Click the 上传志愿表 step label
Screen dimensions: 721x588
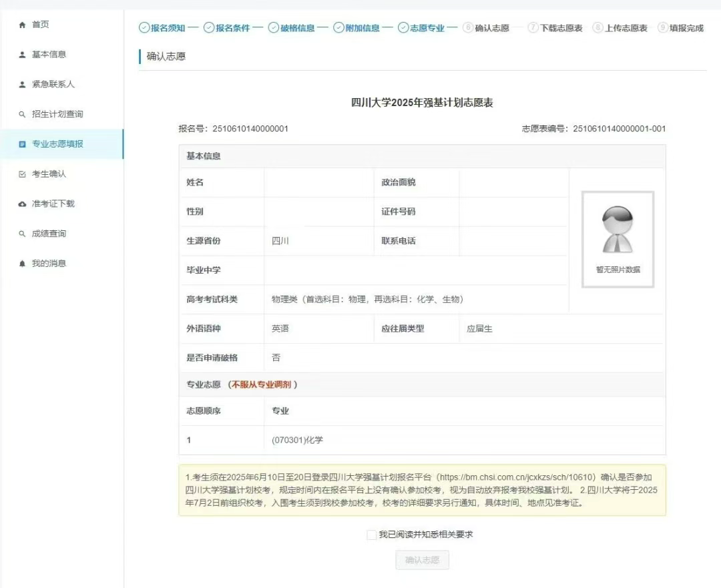click(x=626, y=28)
